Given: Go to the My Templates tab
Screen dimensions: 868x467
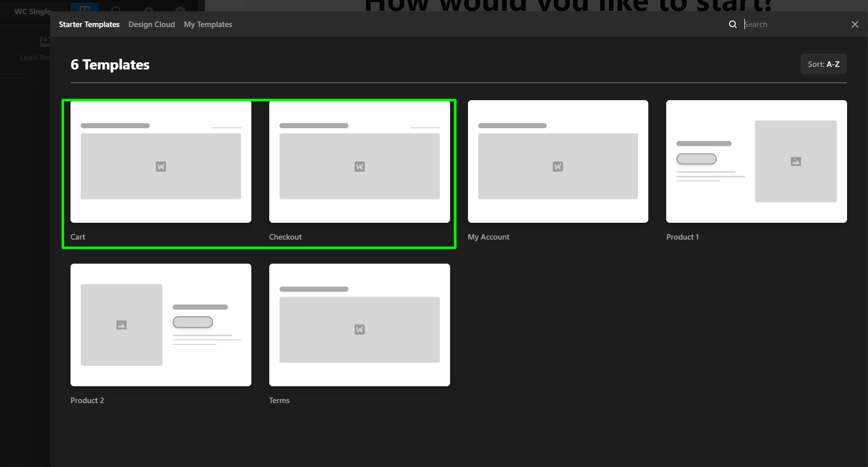Looking at the screenshot, I should [x=208, y=25].
